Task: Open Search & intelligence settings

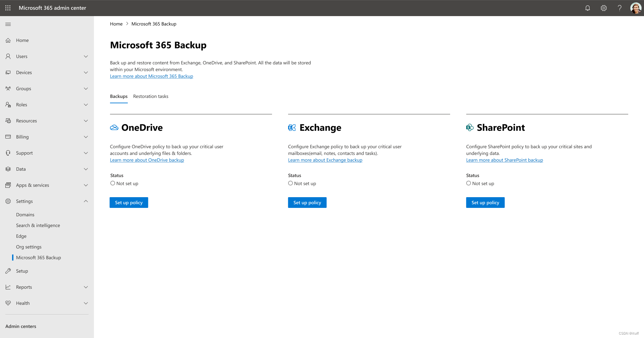Action: 38,225
